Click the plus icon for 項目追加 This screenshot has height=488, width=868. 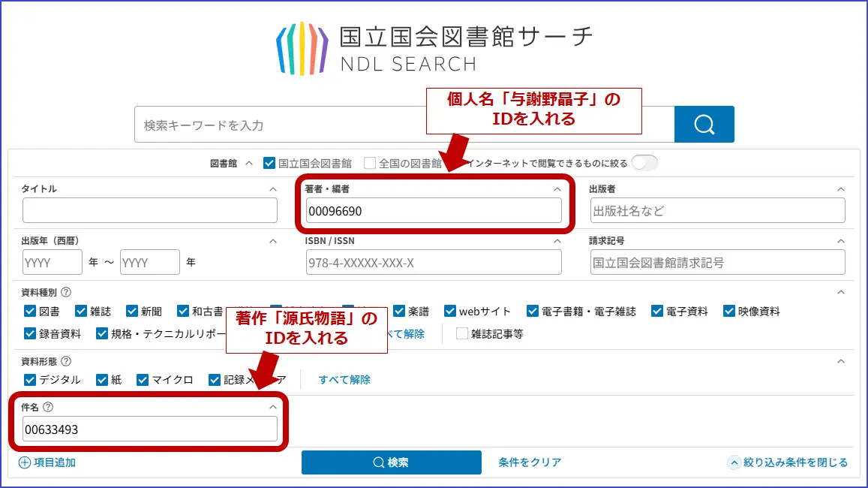tap(25, 462)
